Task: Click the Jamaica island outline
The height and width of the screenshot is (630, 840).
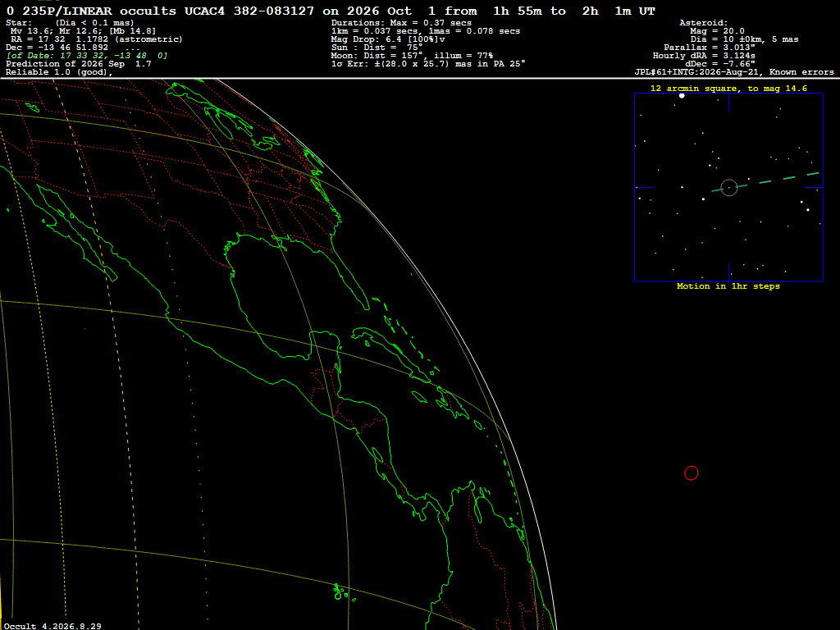Action: point(419,397)
